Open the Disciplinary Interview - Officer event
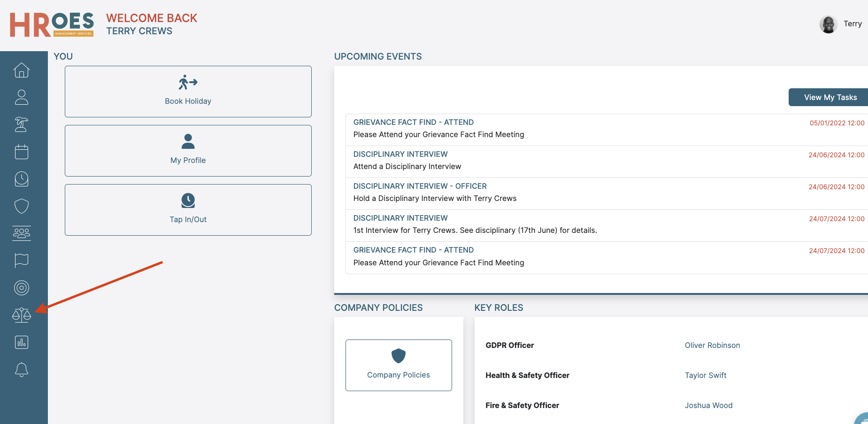Screen dimensions: 868x424 pyautogui.click(x=420, y=186)
